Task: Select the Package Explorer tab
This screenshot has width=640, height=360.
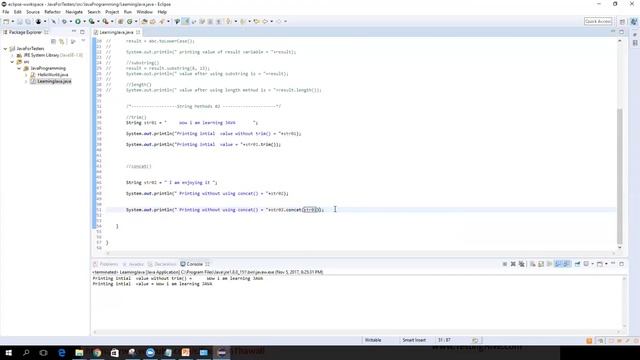Action: point(25,32)
